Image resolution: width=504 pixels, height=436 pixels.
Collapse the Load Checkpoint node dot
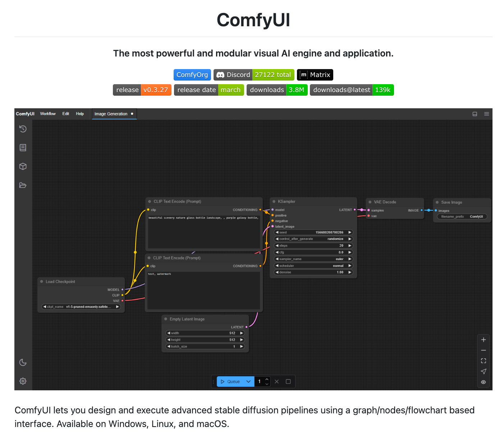point(42,282)
